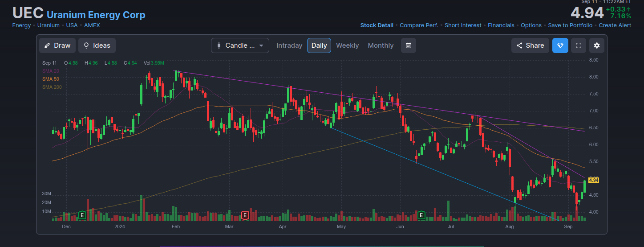Open Short Interest link
The height and width of the screenshot is (247, 644).
463,25
